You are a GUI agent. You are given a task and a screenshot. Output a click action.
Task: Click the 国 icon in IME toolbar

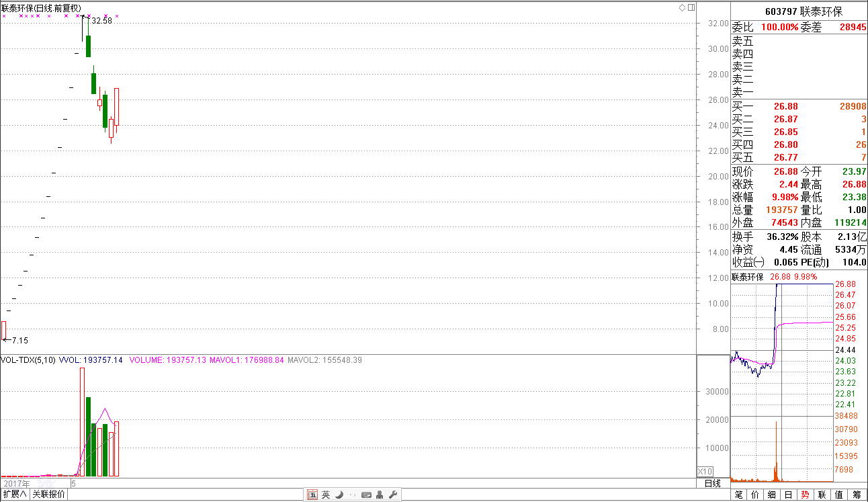pos(312,495)
